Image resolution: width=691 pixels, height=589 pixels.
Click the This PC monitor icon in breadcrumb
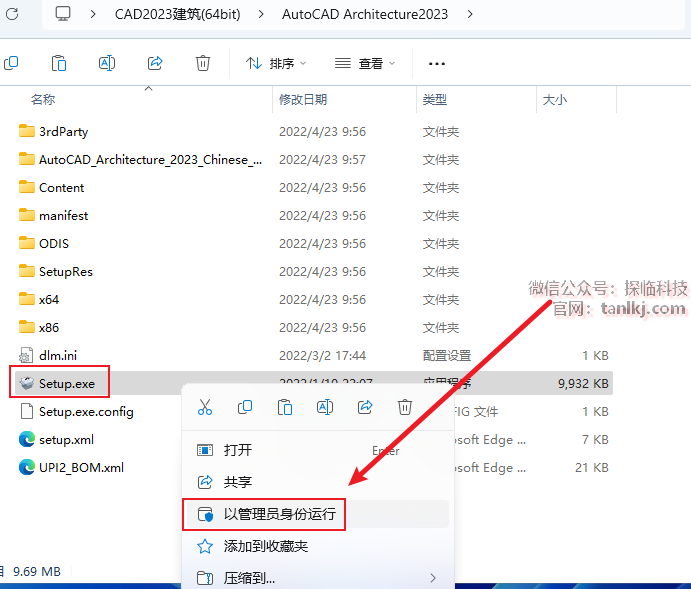[63, 14]
